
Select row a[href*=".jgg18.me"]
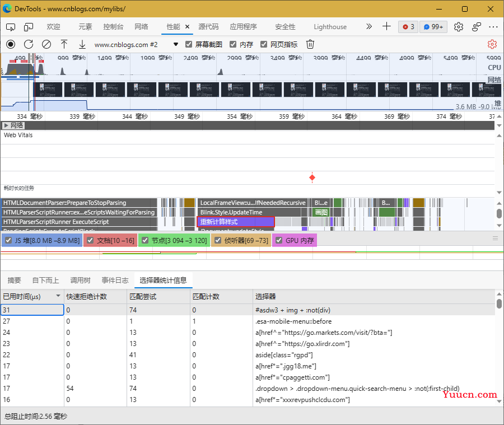(248, 366)
